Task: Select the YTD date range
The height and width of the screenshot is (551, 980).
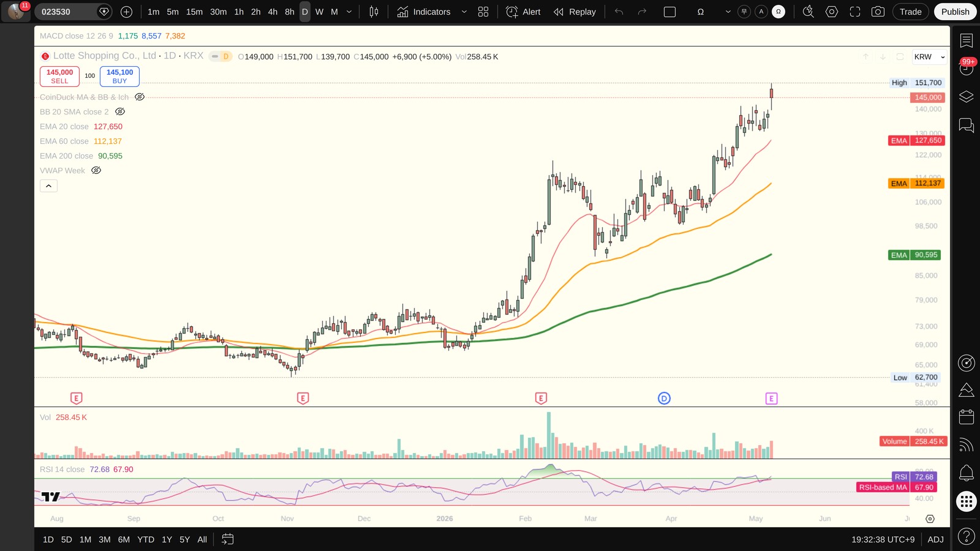Action: tap(146, 539)
